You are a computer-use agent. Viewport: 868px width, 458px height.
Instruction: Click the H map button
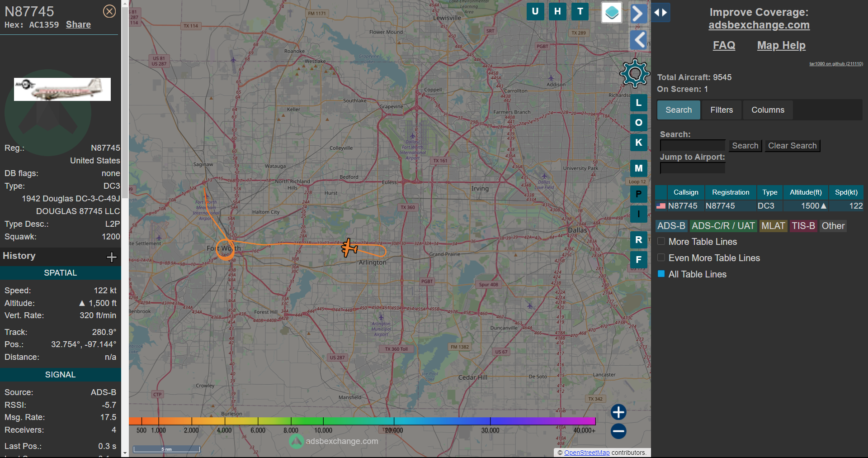click(x=558, y=11)
